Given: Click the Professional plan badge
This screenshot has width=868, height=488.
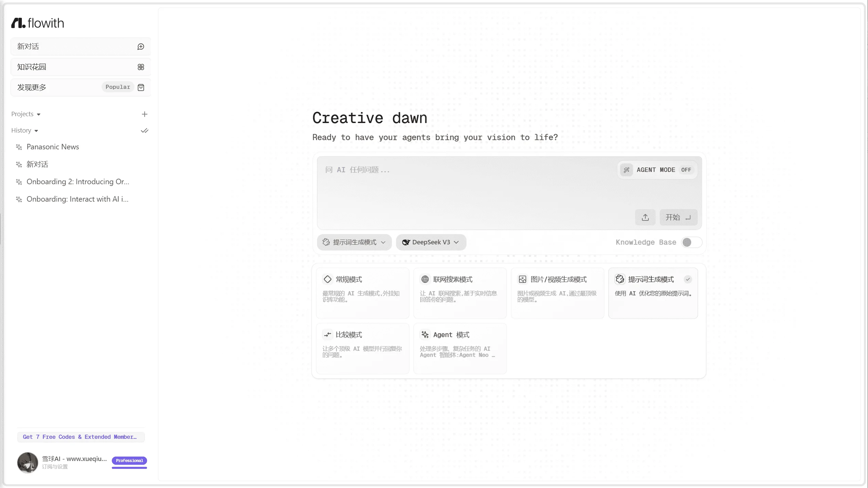Looking at the screenshot, I should click(x=129, y=461).
